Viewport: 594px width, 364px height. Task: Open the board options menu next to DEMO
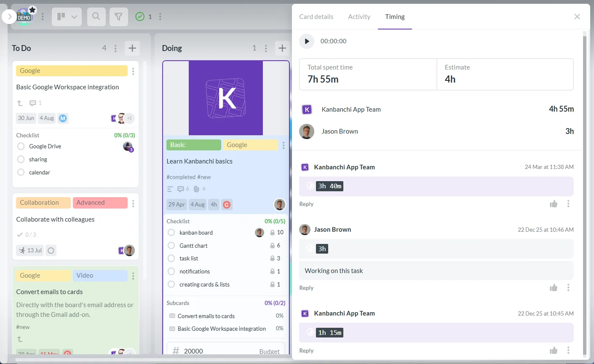(43, 17)
